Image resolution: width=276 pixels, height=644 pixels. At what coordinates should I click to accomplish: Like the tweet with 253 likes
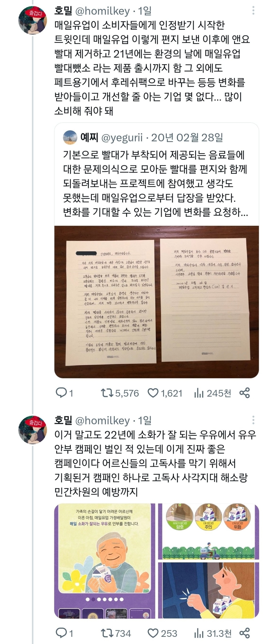tap(153, 633)
